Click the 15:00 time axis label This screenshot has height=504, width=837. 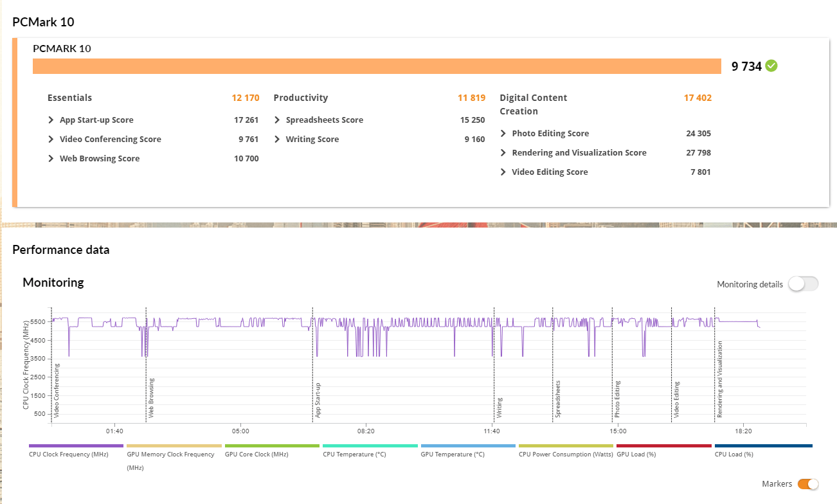click(x=618, y=431)
